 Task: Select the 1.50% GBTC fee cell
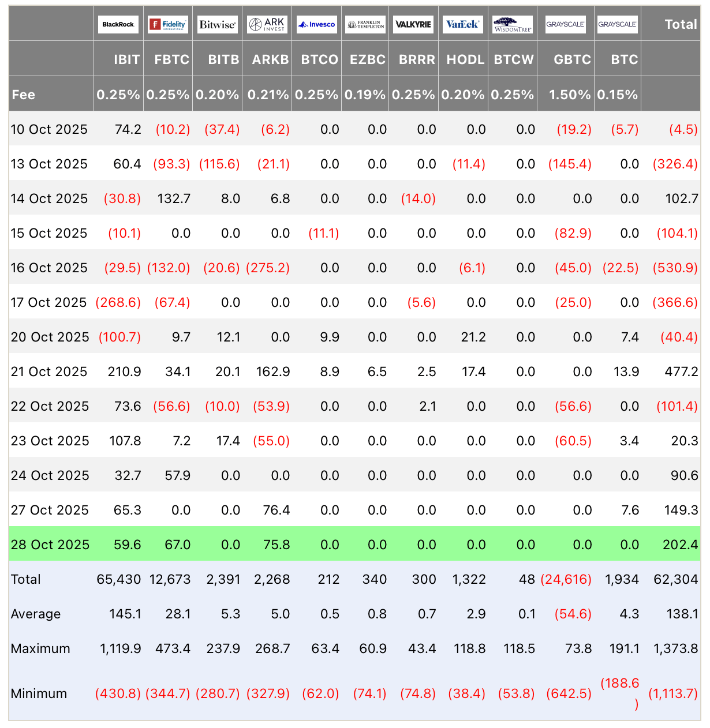click(x=570, y=95)
